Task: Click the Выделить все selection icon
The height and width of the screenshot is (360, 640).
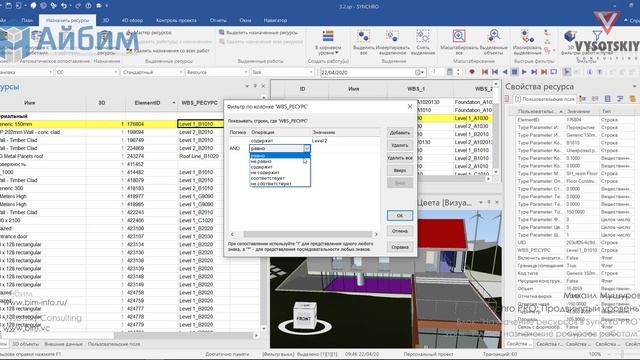Action: [x=363, y=37]
